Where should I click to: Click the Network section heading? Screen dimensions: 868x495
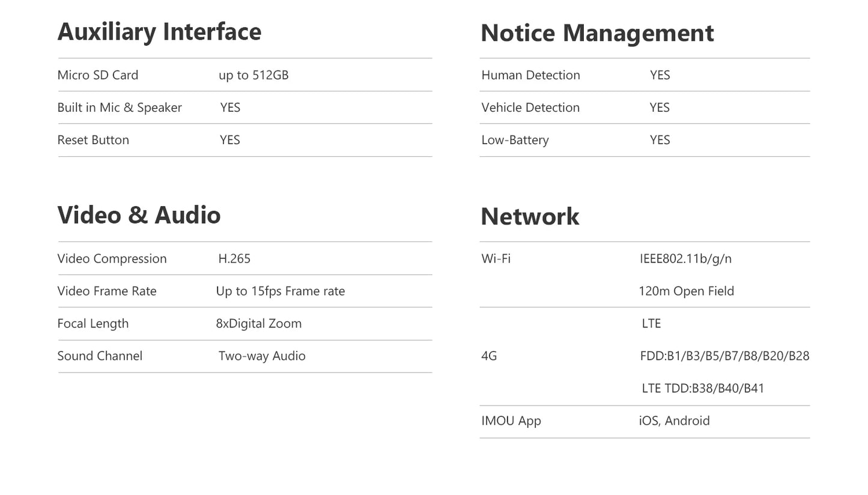point(530,216)
